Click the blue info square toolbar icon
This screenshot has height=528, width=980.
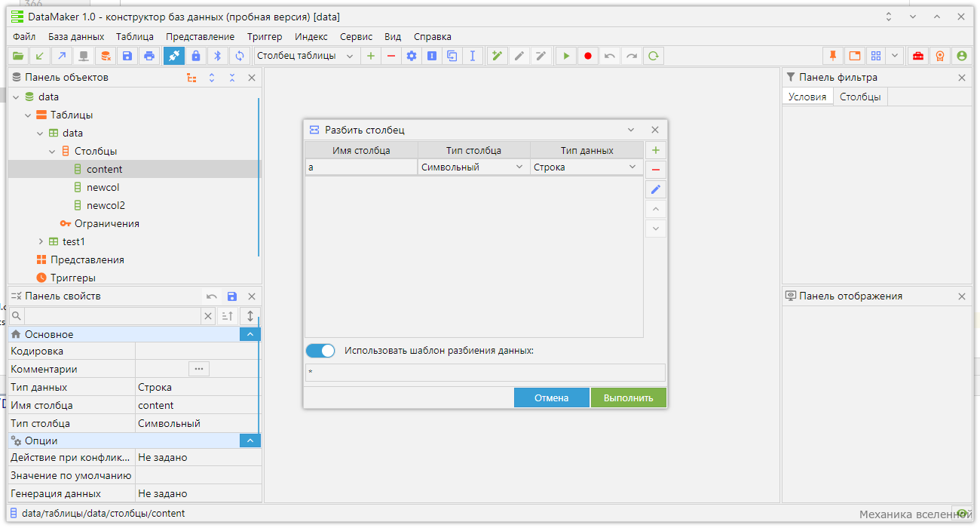(432, 56)
